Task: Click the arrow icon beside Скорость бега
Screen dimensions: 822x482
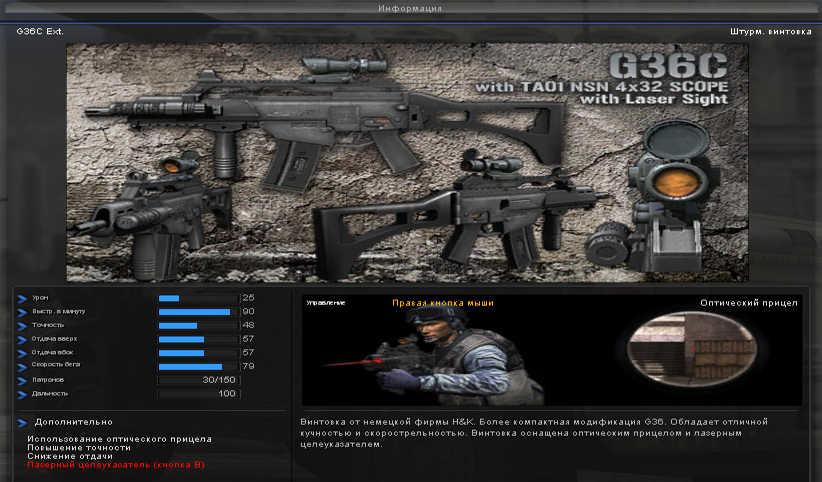Action: click(22, 367)
